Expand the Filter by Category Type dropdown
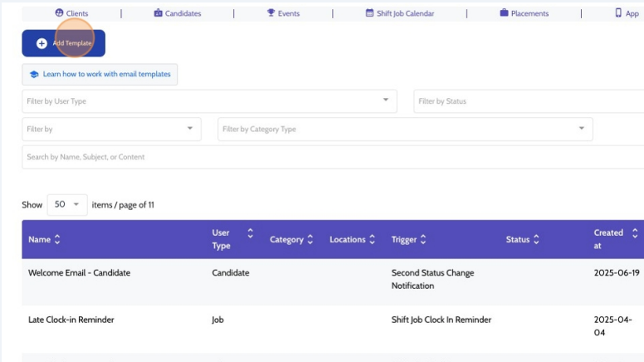The height and width of the screenshot is (362, 644). pos(581,129)
